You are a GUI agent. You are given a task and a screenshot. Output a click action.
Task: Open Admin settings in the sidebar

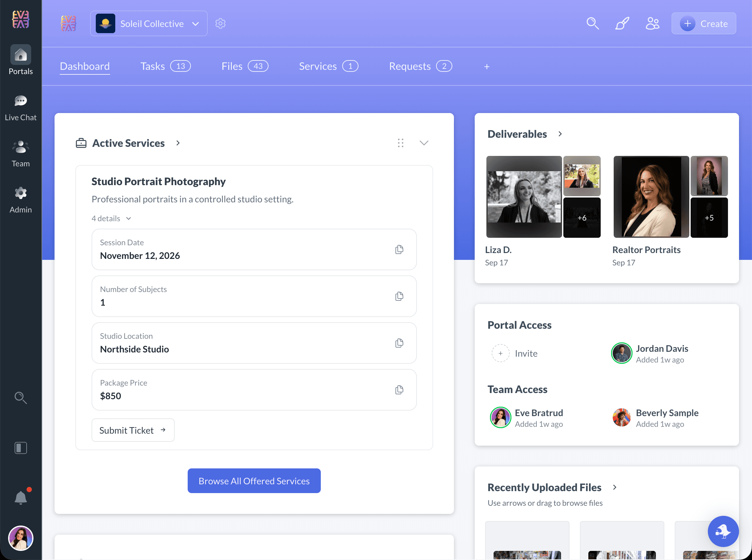21,200
